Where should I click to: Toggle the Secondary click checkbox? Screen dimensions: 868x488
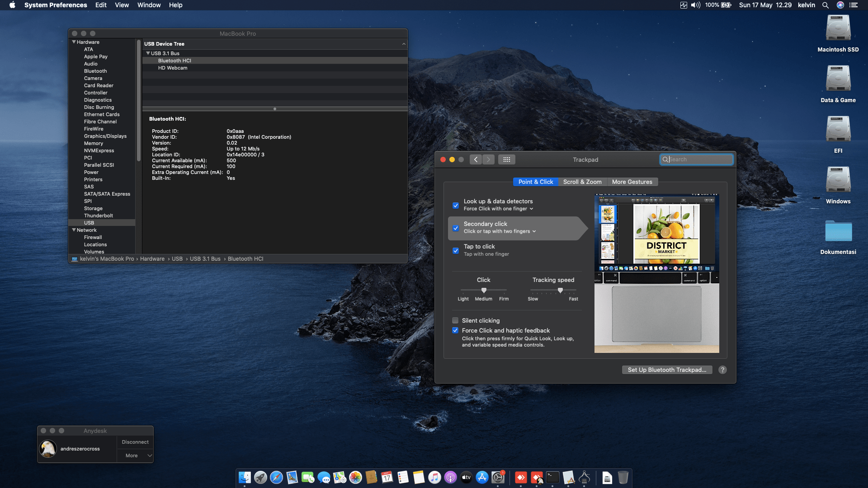[456, 228]
